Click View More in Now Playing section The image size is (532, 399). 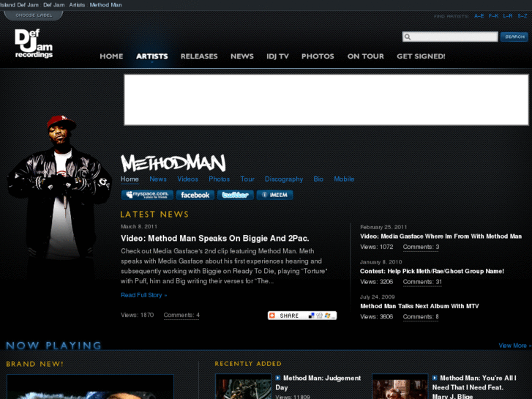(514, 346)
